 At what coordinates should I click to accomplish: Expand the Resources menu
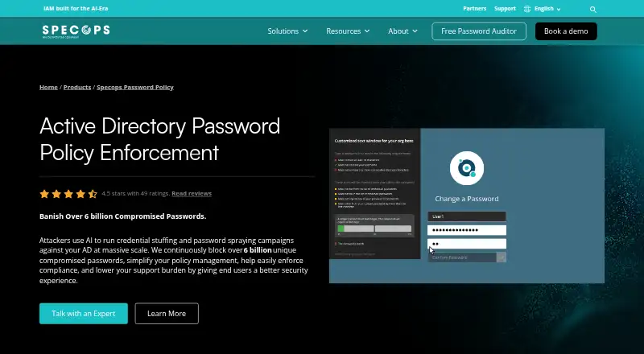point(348,31)
